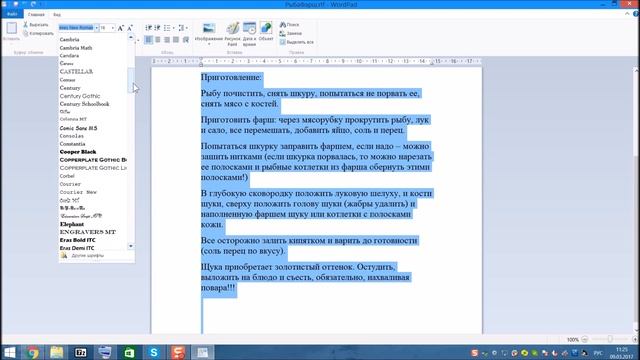Expand the Изображение dropdown arrow
640x360 pixels.
pos(209,44)
